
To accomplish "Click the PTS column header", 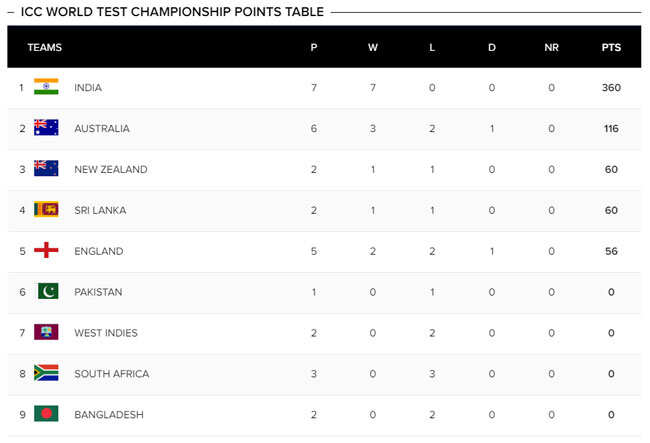I will coord(611,47).
